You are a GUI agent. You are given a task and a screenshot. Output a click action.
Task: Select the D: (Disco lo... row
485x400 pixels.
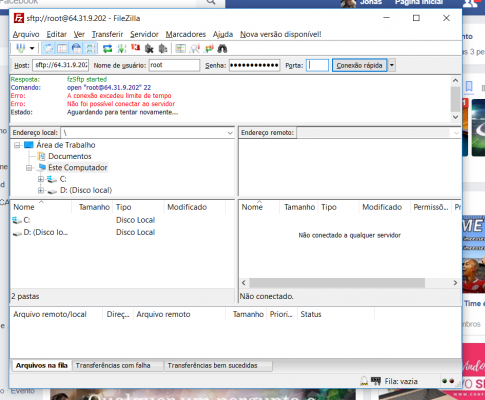click(x=122, y=232)
